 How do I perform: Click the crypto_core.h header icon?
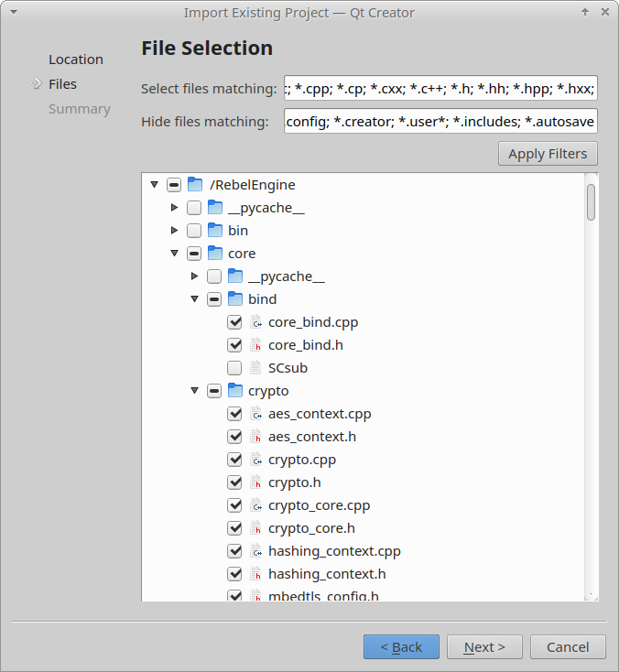coord(255,528)
